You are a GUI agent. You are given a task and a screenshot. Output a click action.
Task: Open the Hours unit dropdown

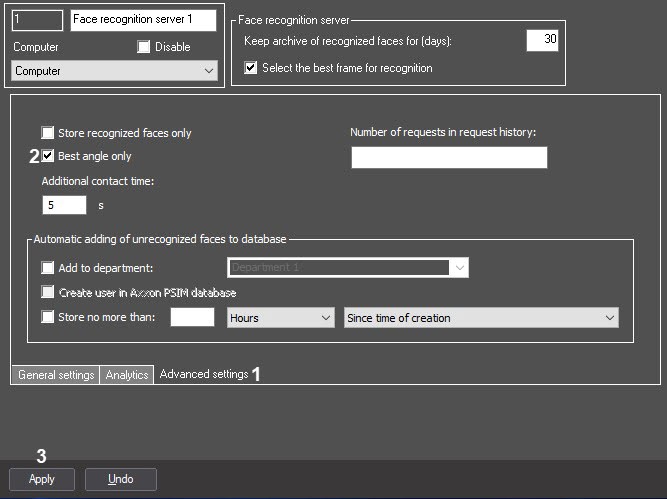click(281, 318)
